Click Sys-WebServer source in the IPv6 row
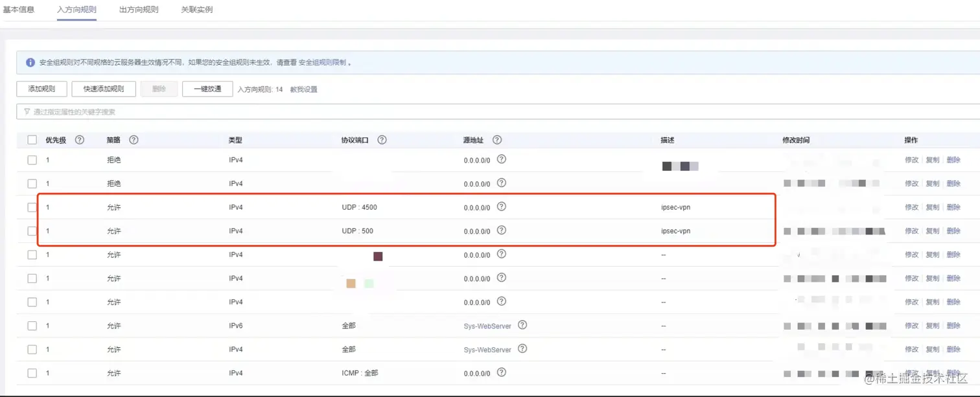Image resolution: width=980 pixels, height=397 pixels. [487, 326]
